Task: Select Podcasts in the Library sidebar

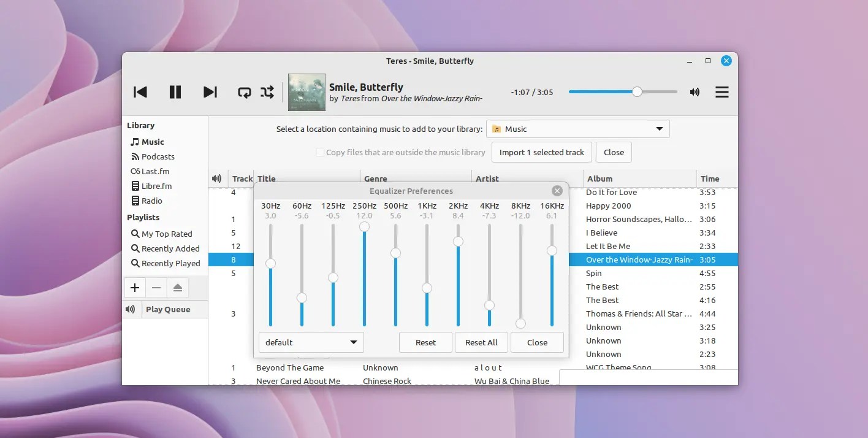Action: 156,156
